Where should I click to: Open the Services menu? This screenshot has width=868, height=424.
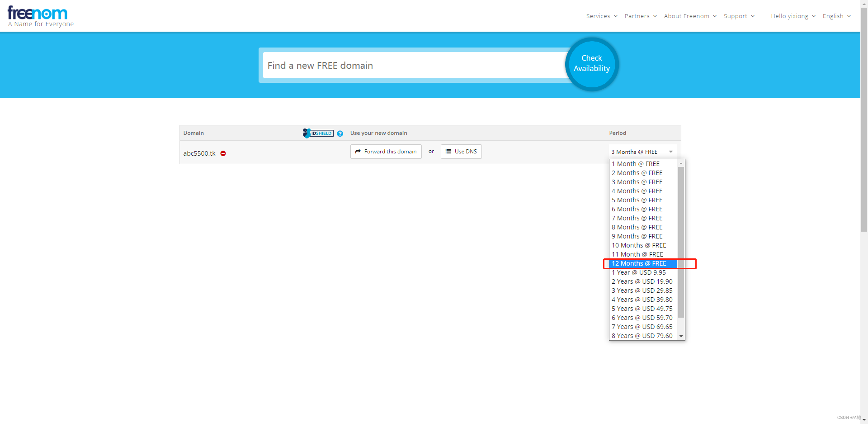point(602,16)
